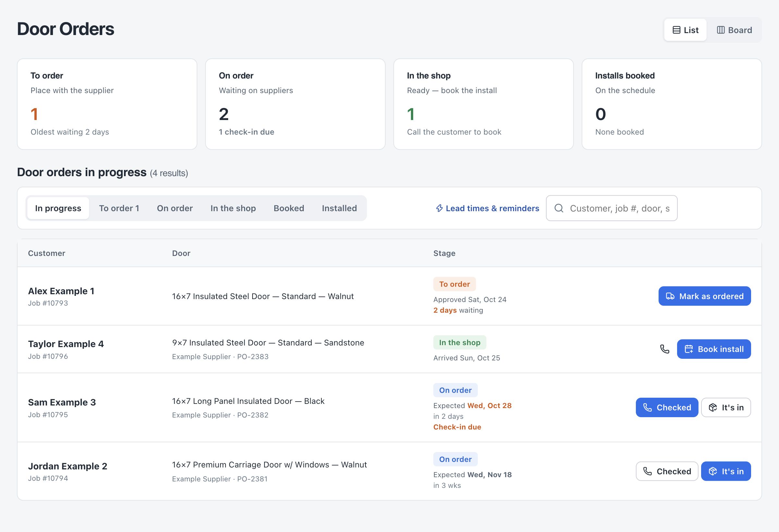Image resolution: width=779 pixels, height=532 pixels.
Task: Show the Installed tab
Action: pos(339,208)
